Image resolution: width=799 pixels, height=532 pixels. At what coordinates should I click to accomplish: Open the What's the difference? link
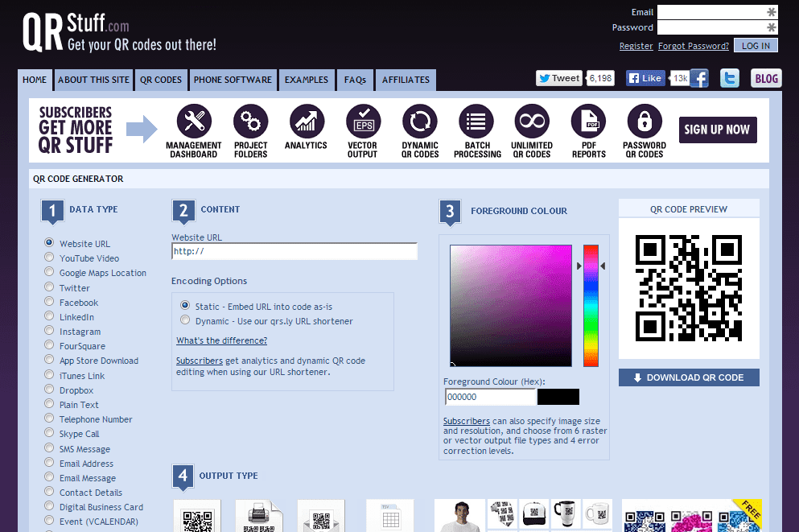tap(221, 340)
